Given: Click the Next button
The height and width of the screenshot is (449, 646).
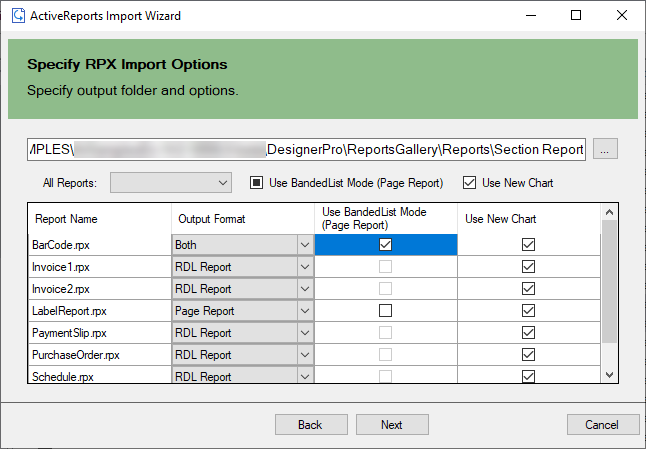Looking at the screenshot, I should (x=392, y=425).
